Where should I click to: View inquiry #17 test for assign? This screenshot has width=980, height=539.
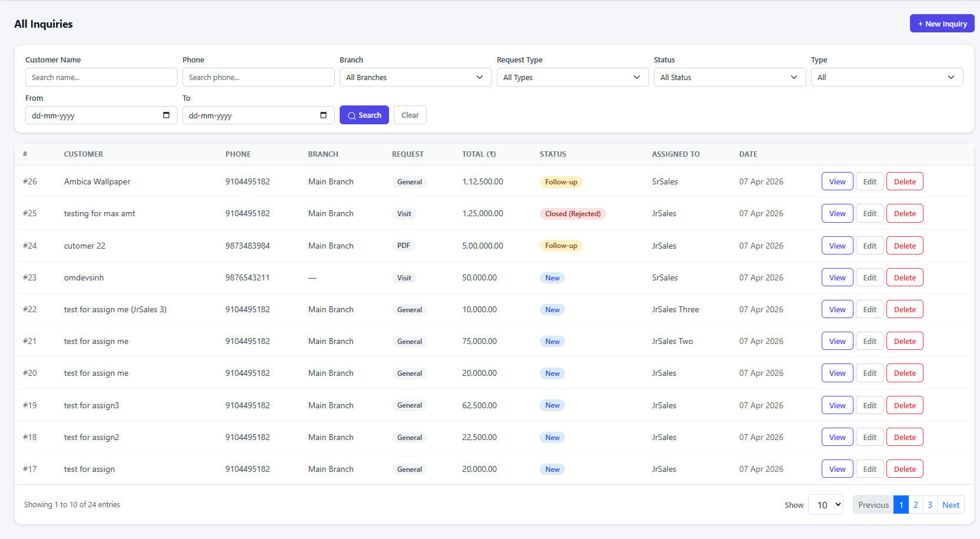pos(837,469)
